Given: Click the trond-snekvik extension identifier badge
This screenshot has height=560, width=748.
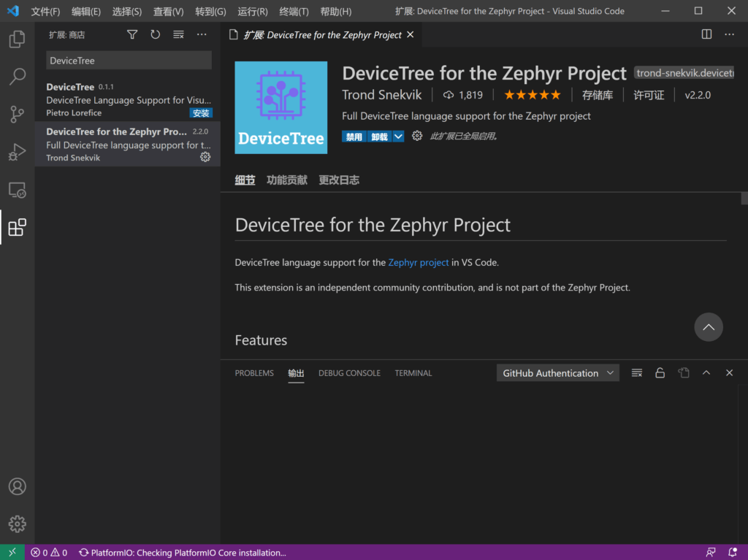Looking at the screenshot, I should tap(684, 72).
